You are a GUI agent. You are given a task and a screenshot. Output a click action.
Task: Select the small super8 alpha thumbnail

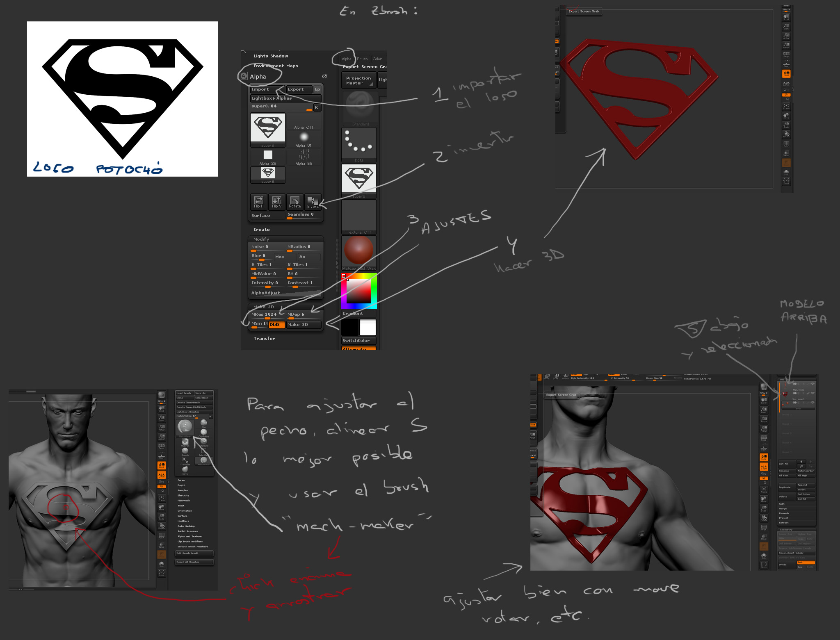coord(268,174)
